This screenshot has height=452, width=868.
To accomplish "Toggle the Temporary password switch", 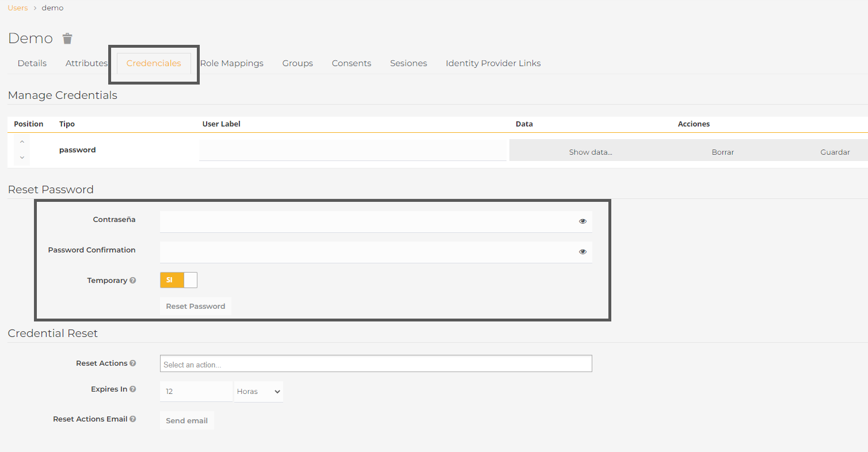I will pos(178,280).
